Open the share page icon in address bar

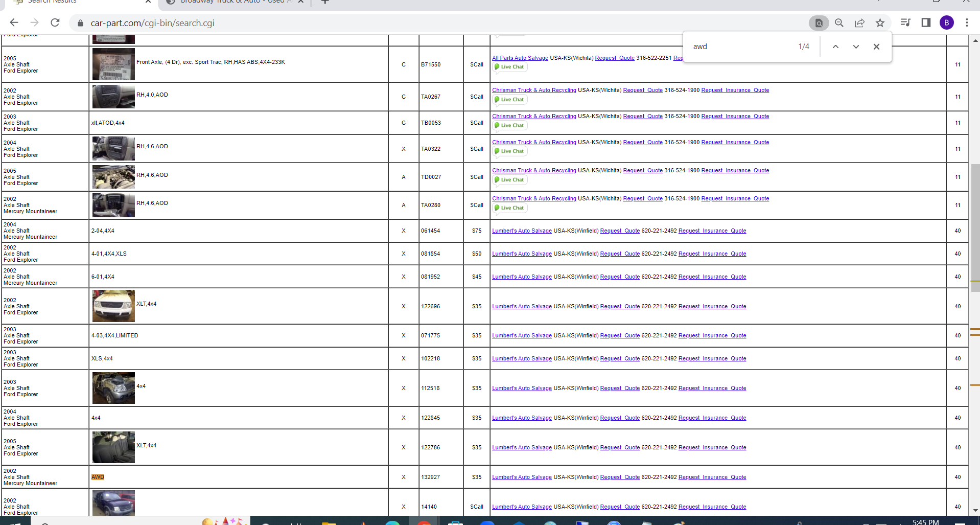tap(859, 22)
